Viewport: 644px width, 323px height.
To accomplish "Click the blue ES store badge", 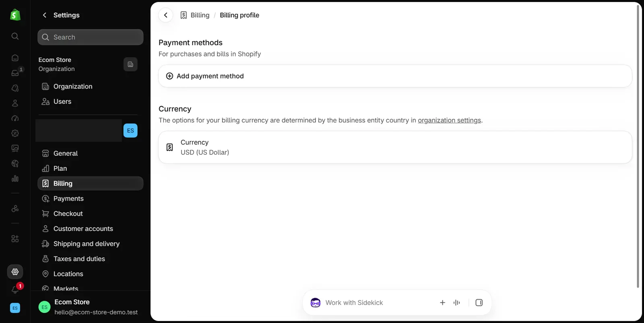I will click(130, 130).
